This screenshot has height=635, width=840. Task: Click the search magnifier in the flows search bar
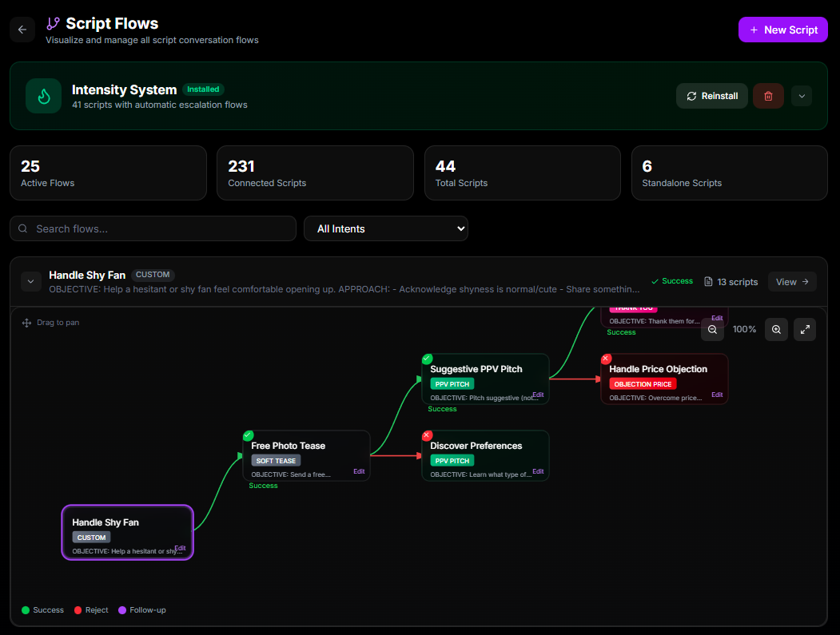pos(23,228)
